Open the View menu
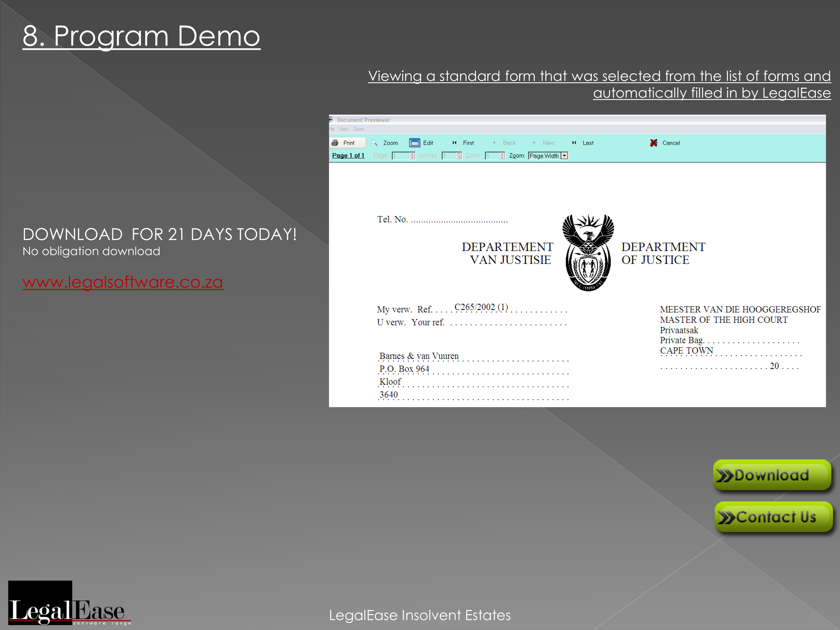The image size is (840, 630). click(x=344, y=129)
